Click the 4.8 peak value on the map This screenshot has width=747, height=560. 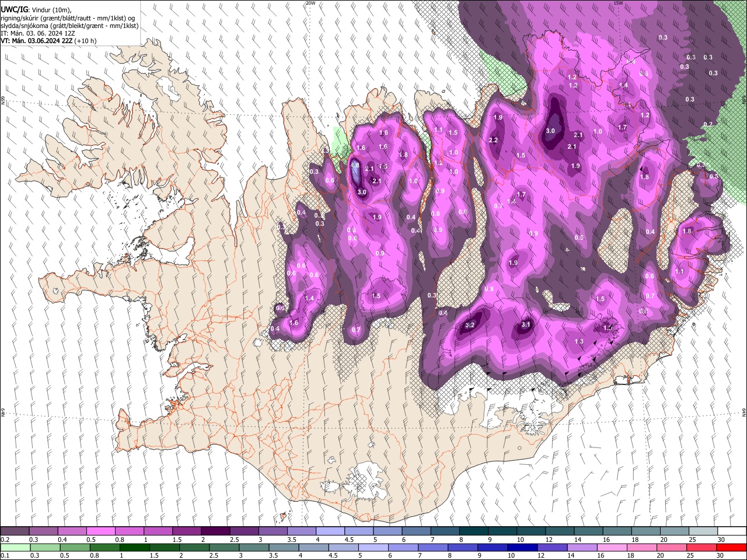[x=355, y=166]
